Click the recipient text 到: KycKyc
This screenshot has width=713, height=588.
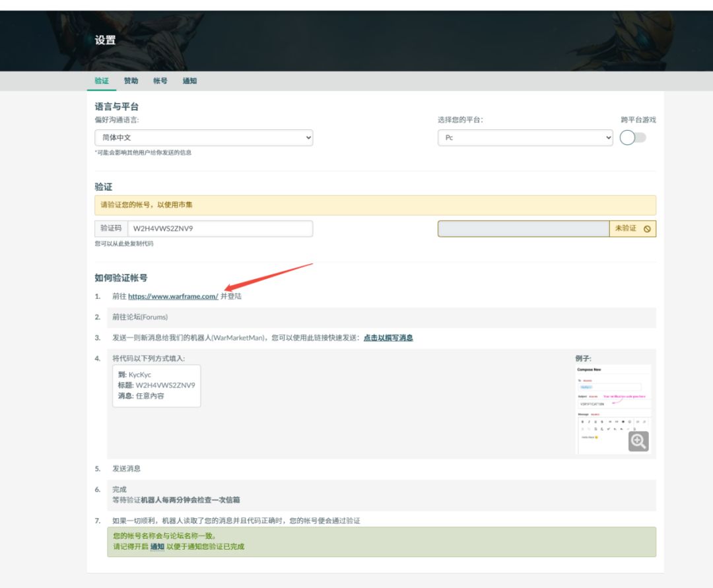(x=135, y=375)
